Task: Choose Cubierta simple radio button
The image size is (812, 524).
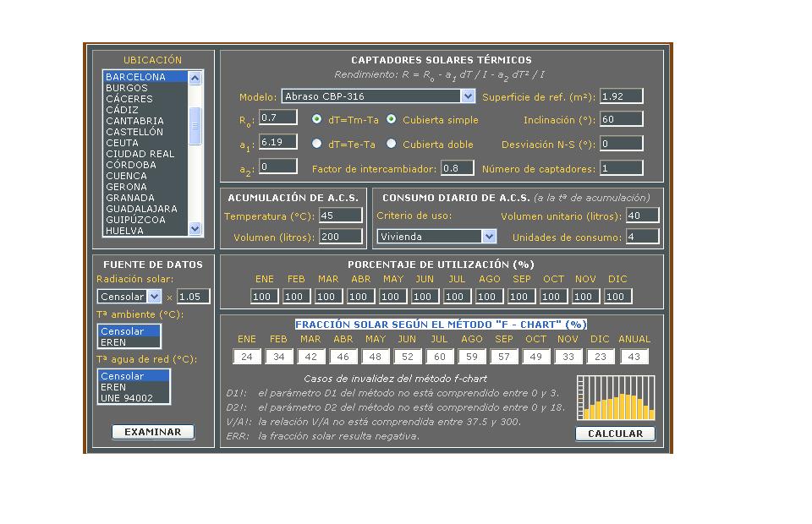Action: [x=392, y=119]
